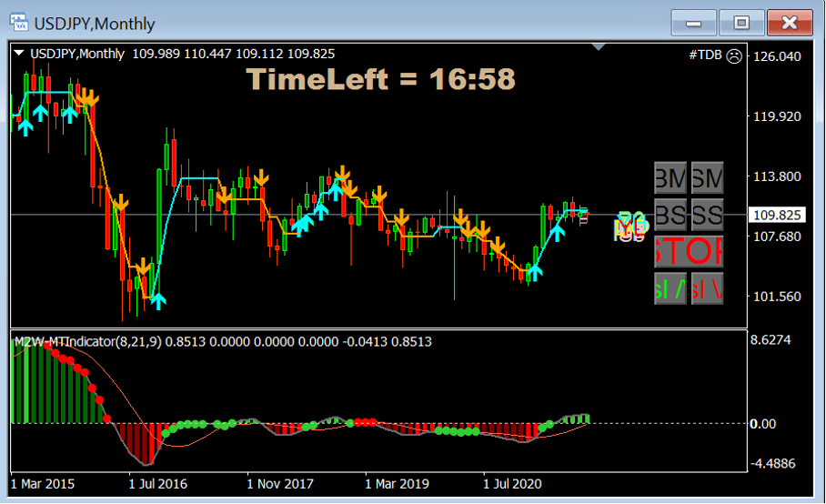
Task: Click indicator scale value -4.4886
Action: click(x=773, y=463)
